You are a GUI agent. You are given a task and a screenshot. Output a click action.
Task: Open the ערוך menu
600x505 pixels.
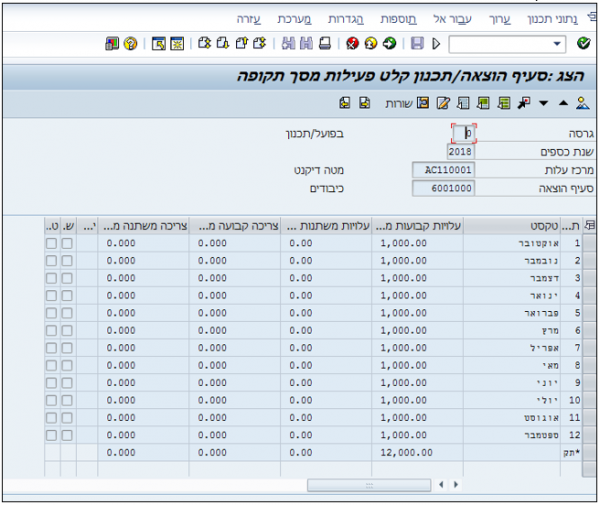click(x=500, y=19)
